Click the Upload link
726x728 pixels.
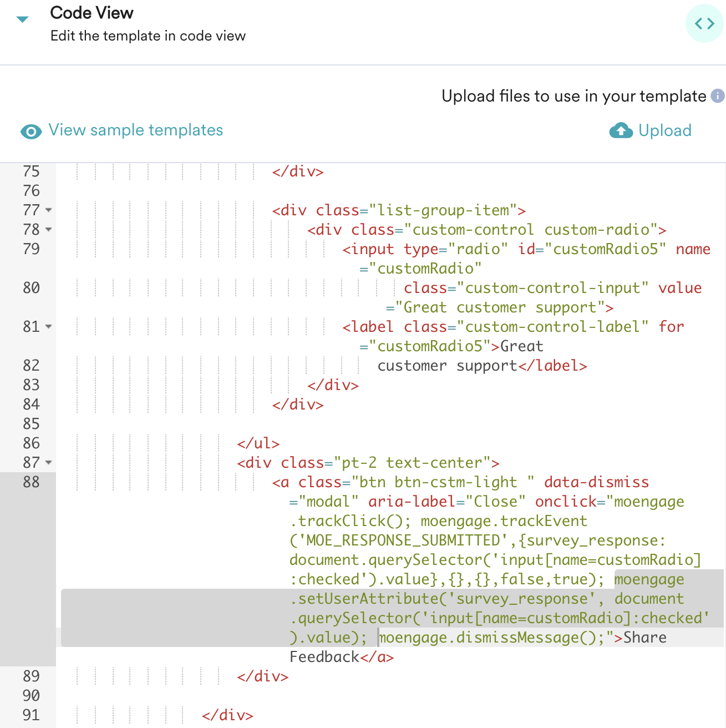(664, 130)
